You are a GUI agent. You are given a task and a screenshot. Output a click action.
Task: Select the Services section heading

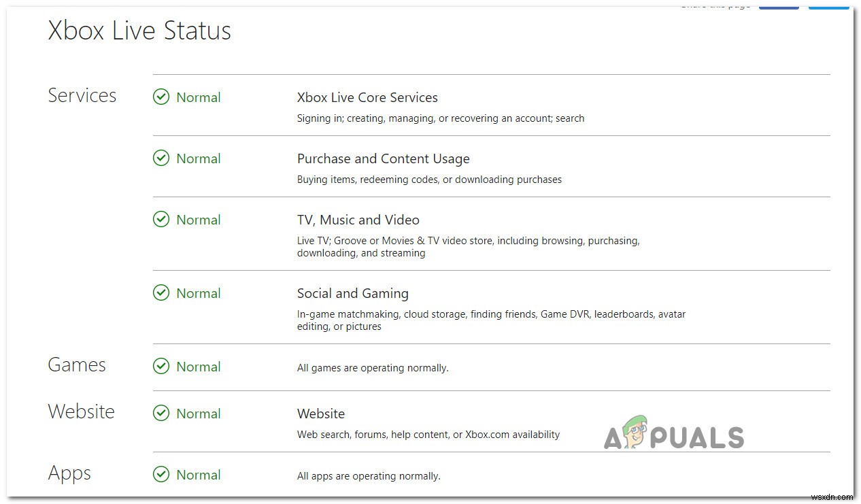pyautogui.click(x=82, y=96)
